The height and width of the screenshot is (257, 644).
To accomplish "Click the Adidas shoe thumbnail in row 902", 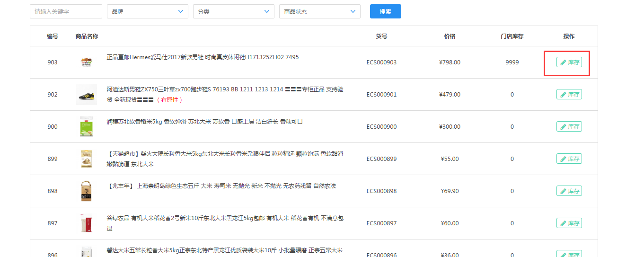I will tap(86, 95).
